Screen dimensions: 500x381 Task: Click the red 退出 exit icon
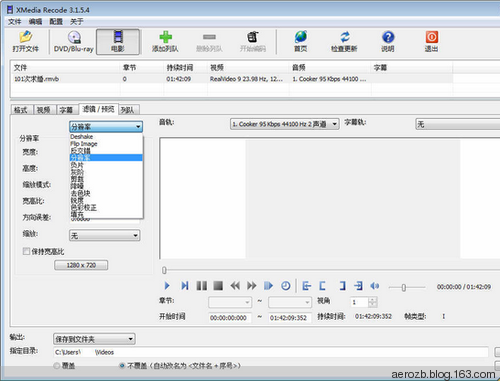(432, 37)
